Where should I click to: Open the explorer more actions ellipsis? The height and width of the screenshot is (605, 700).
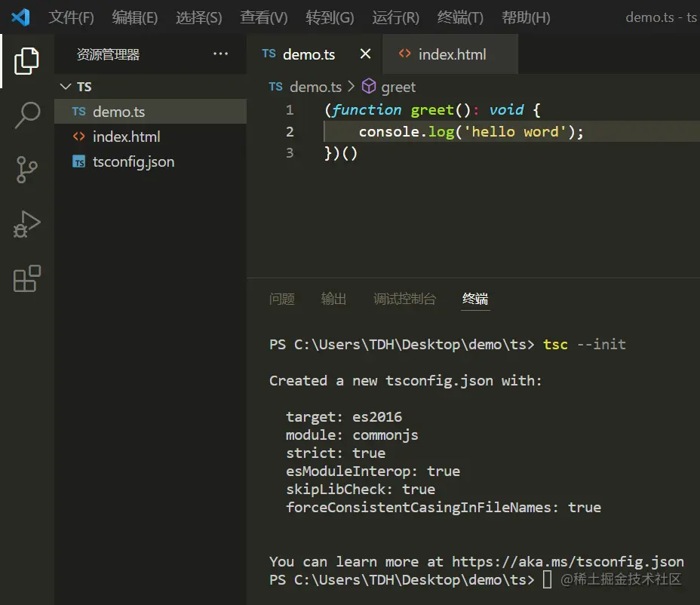coord(220,54)
